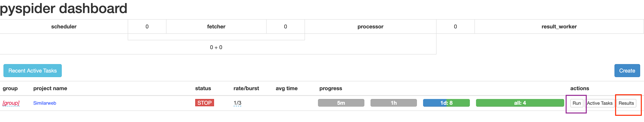Sort by the group column header
Image resolution: width=644 pixels, height=122 pixels.
click(x=10, y=88)
